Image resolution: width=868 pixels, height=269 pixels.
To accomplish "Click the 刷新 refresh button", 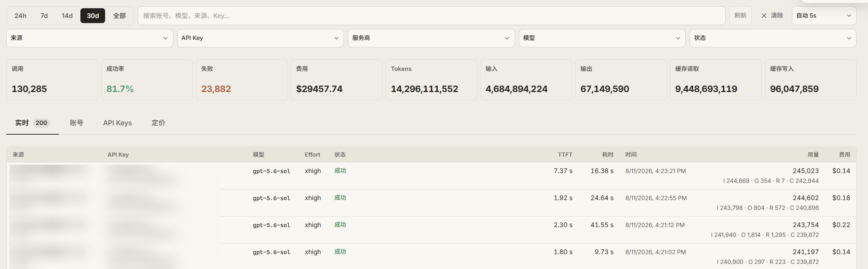I will point(741,16).
